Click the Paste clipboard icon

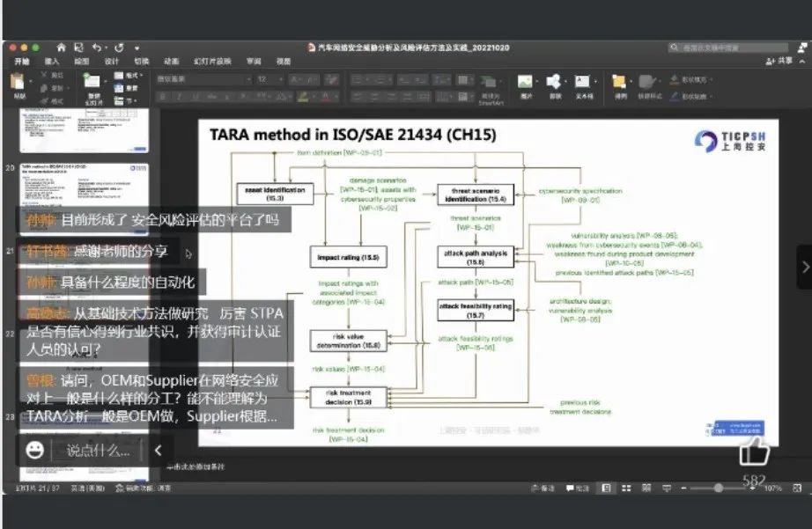(18, 84)
